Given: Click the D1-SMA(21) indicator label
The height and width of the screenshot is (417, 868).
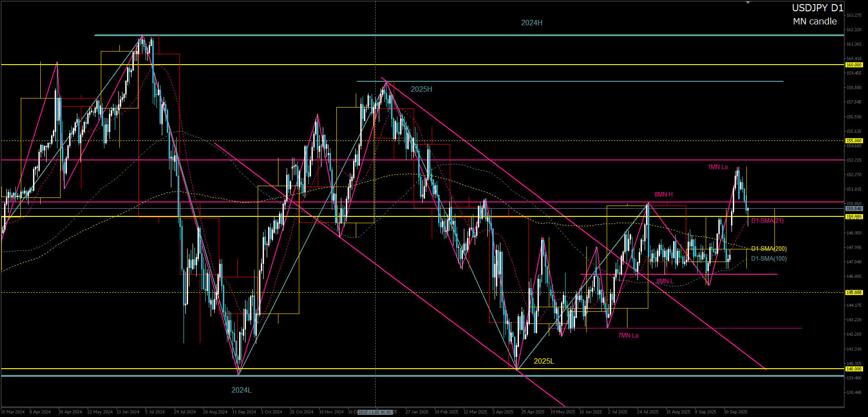Looking at the screenshot, I should [x=767, y=221].
